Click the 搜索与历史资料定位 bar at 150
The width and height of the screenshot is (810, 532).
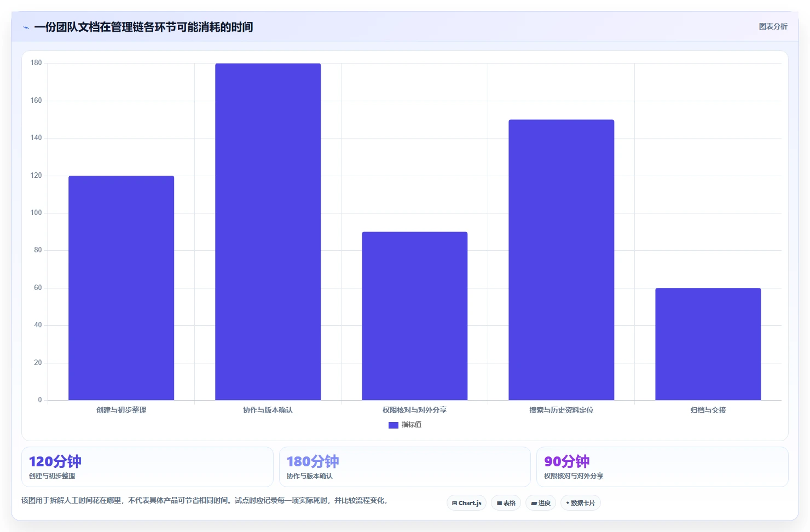pyautogui.click(x=562, y=260)
